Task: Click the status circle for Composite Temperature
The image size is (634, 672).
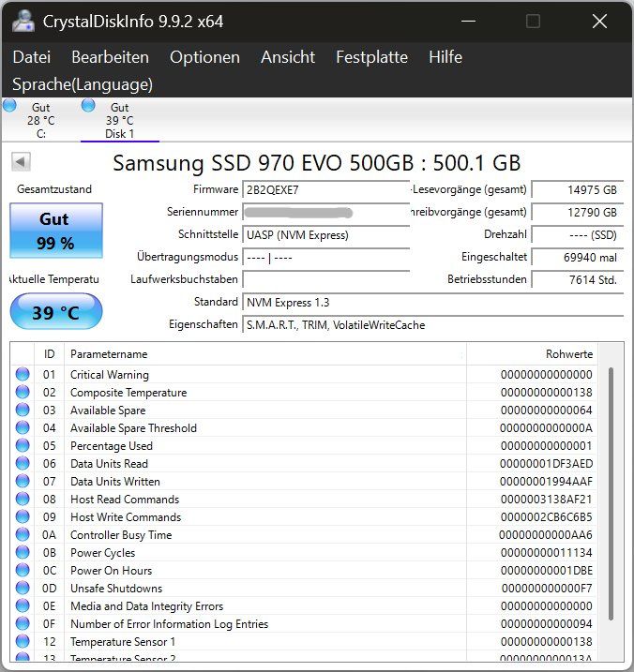Action: click(23, 392)
